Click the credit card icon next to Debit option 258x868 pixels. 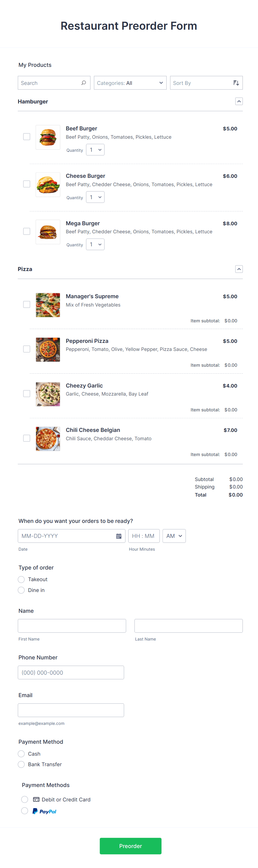pos(36,799)
